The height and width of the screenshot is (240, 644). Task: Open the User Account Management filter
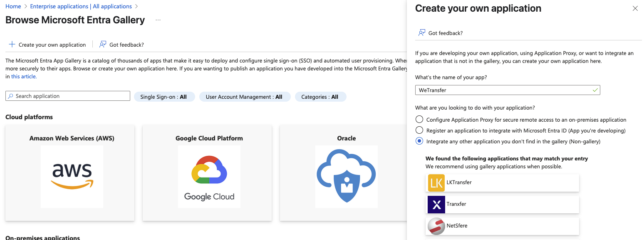click(245, 97)
